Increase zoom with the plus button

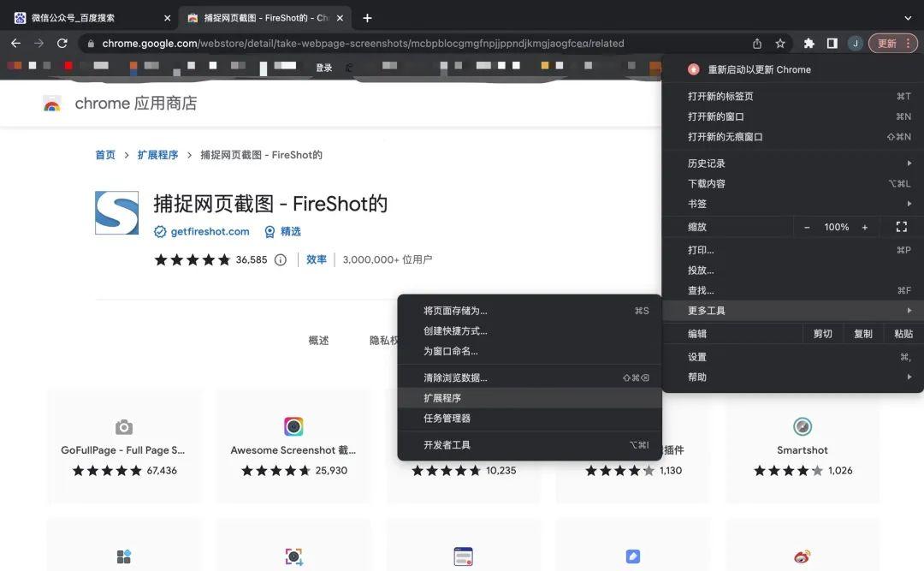(x=864, y=227)
